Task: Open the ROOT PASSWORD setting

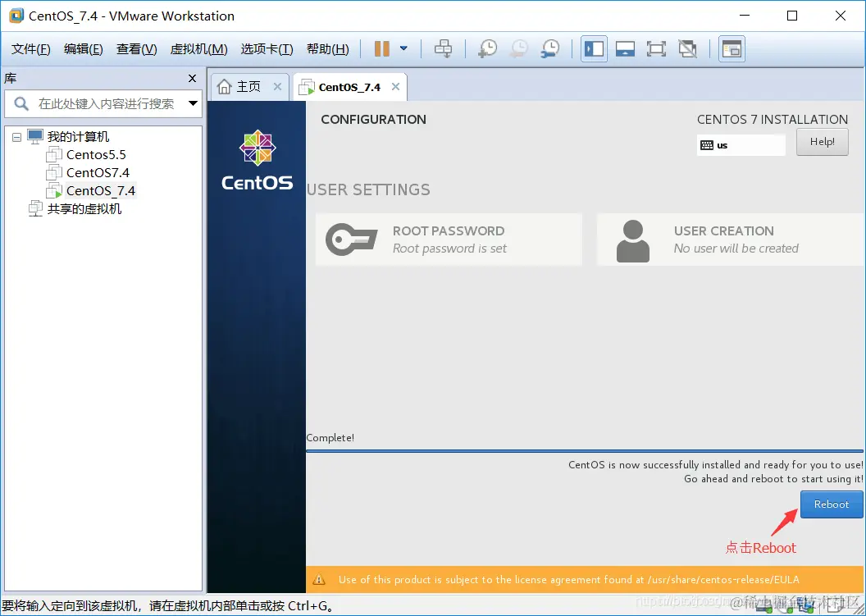Action: pos(449,240)
